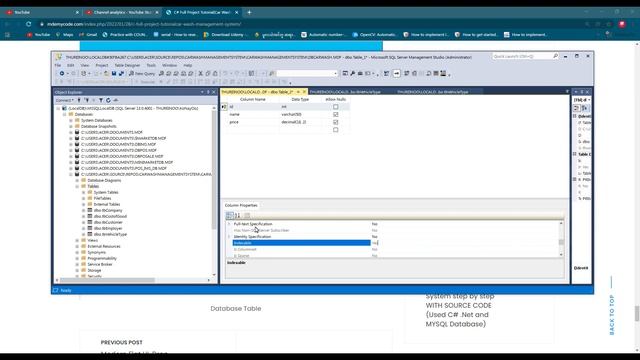
Task: Open the Maps bookmark
Action: pyautogui.click(x=64, y=35)
